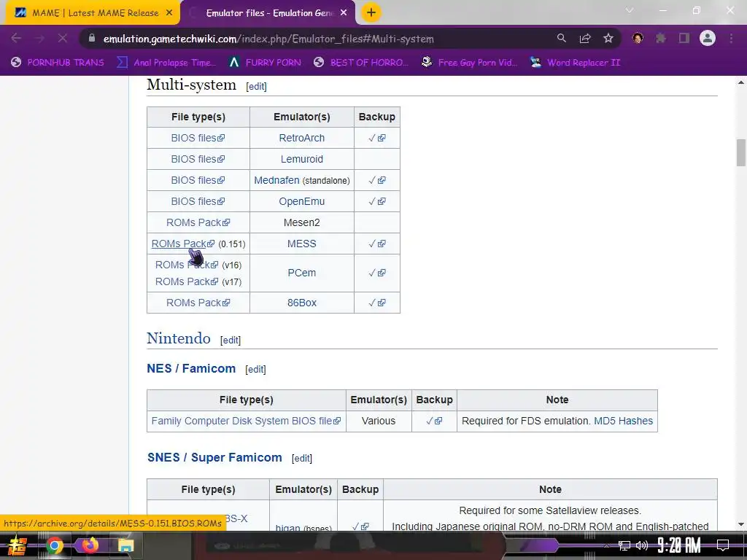
Task: Open the Extensions puzzle icon
Action: [660, 39]
